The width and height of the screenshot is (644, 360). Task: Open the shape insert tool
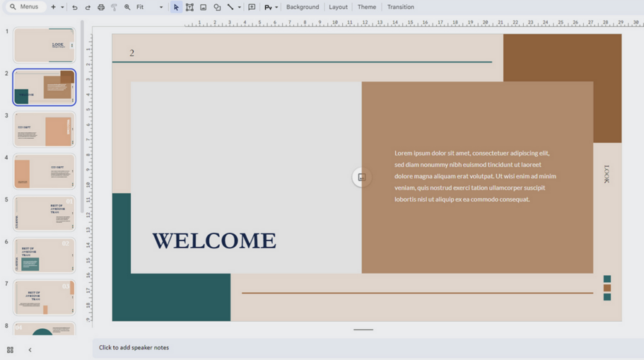pyautogui.click(x=217, y=7)
